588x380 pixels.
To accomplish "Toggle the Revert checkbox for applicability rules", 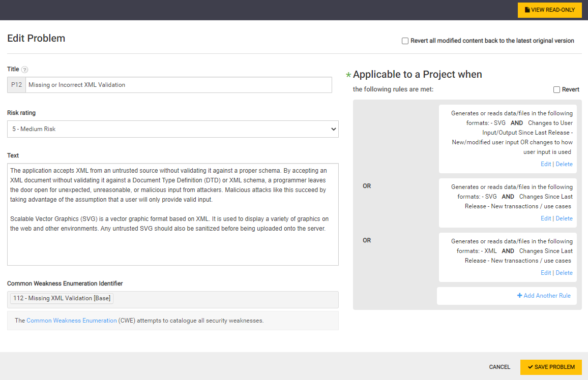I will tap(556, 89).
